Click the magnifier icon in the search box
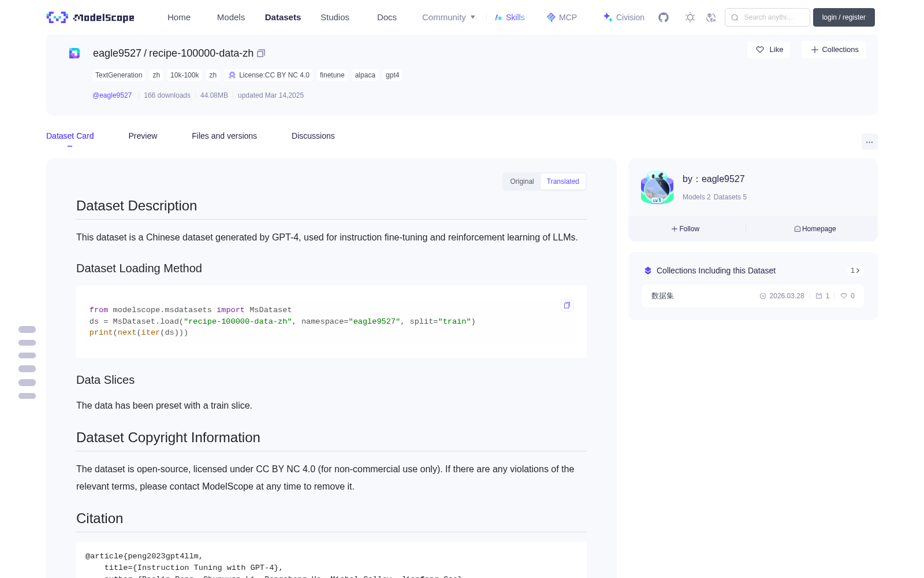924x578 pixels. [x=735, y=17]
